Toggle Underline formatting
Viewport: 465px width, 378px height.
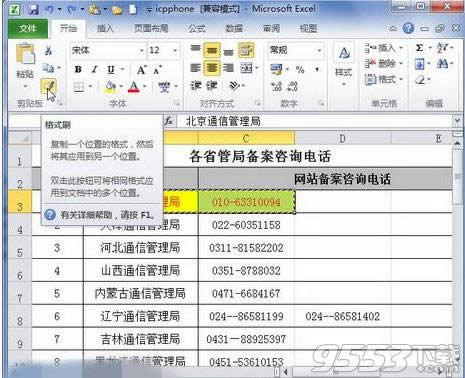[111, 69]
